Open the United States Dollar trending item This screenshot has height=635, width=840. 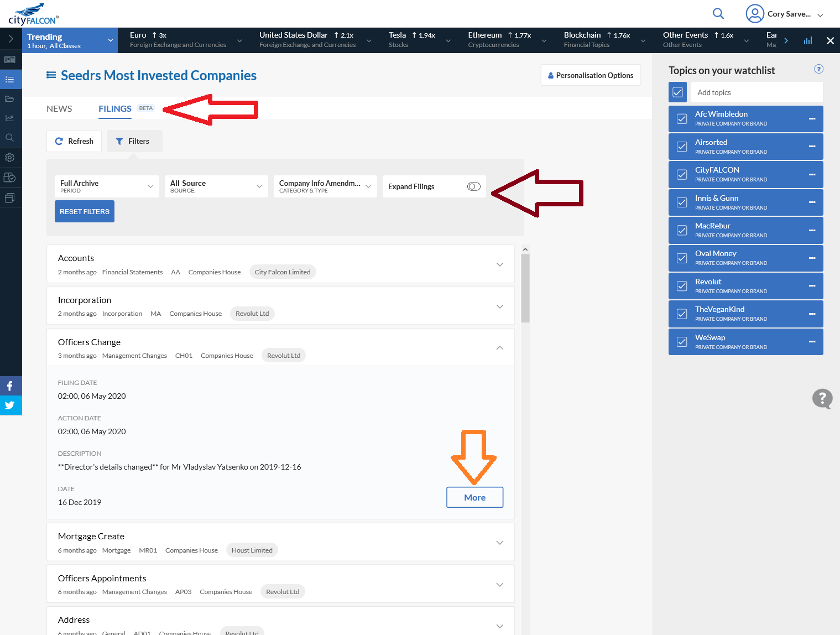315,40
